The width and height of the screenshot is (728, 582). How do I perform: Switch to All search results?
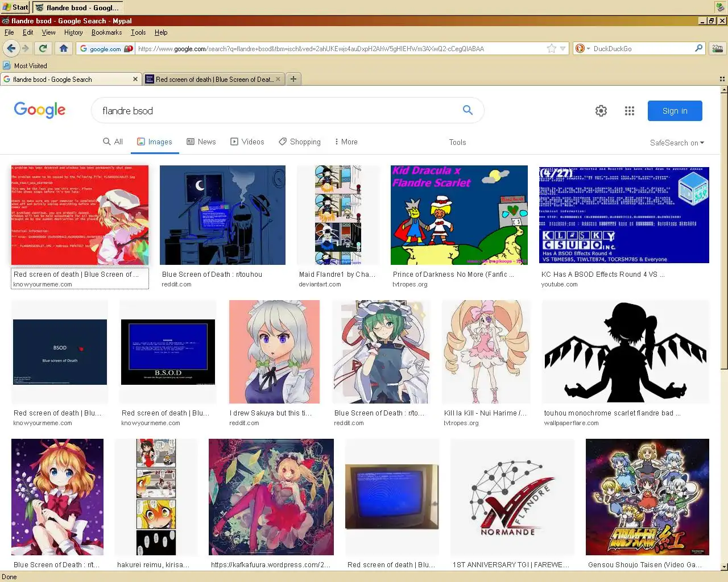pos(113,142)
